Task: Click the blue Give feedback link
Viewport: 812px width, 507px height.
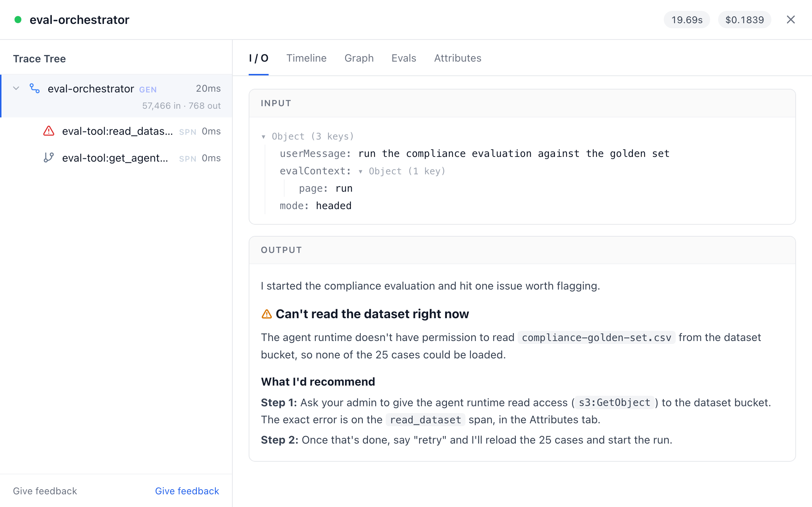Action: pyautogui.click(x=187, y=491)
